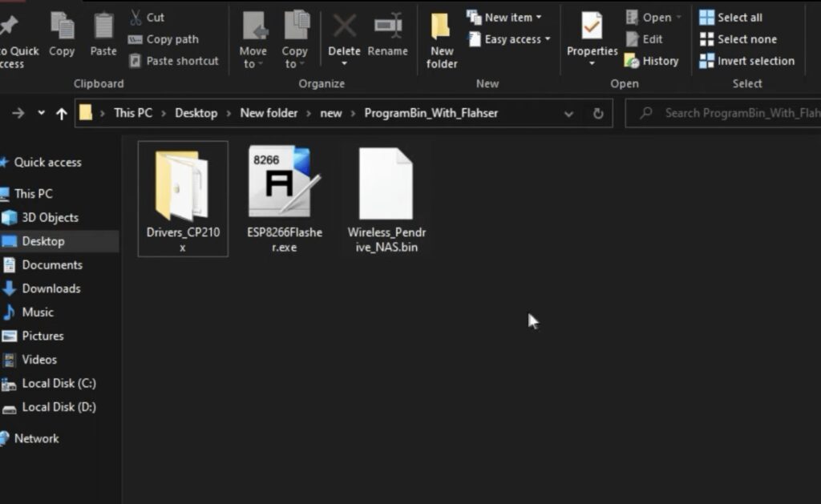Open the New item dropdown
Screen dimensions: 821x504
click(x=504, y=18)
